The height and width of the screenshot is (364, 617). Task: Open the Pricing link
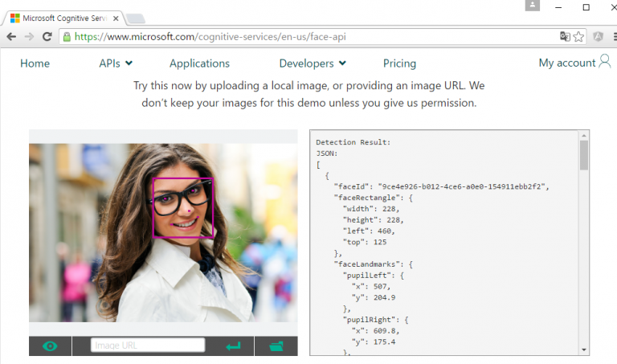click(399, 63)
